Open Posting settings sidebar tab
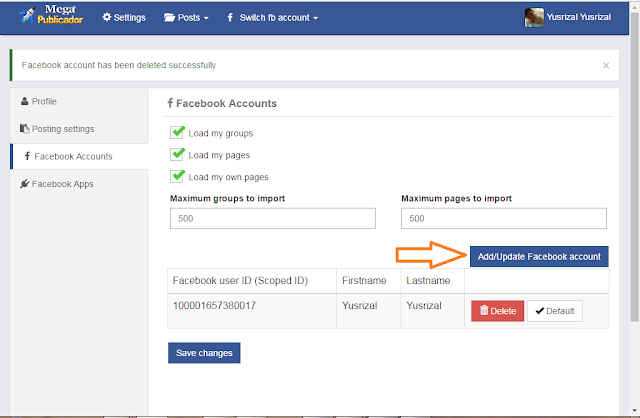The width and height of the screenshot is (640, 418). coord(79,129)
